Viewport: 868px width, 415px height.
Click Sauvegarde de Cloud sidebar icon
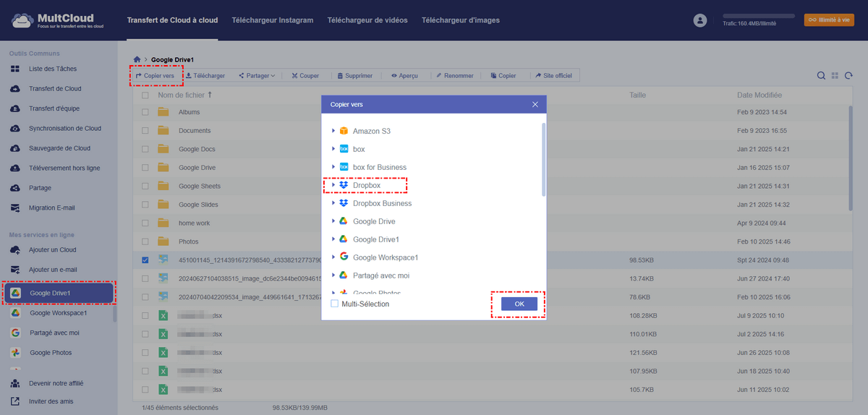coord(15,148)
